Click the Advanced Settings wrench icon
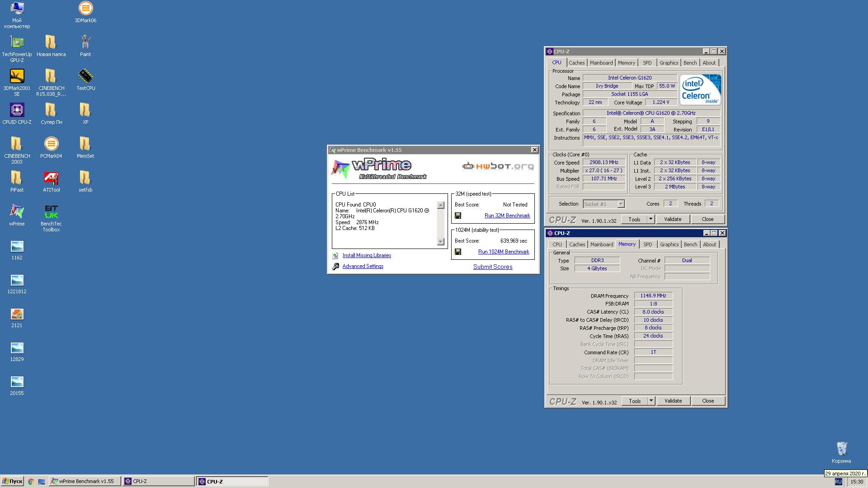The image size is (868, 488). pyautogui.click(x=335, y=267)
